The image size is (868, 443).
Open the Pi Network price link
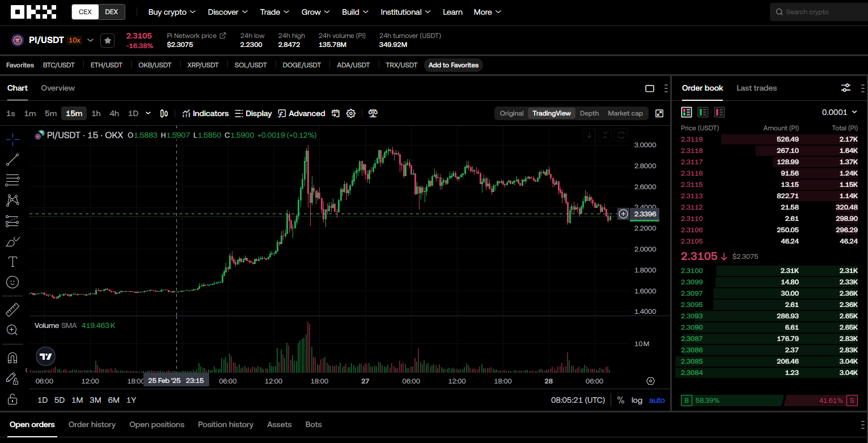(196, 36)
